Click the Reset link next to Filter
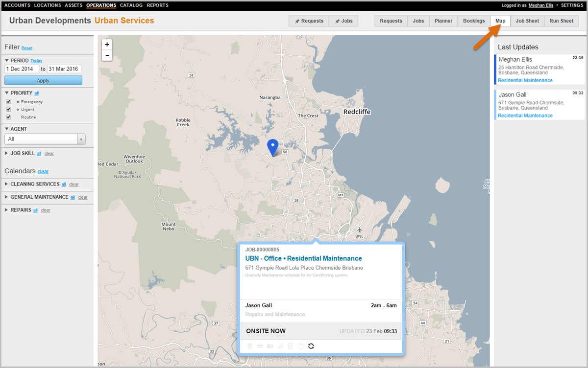 pos(27,48)
